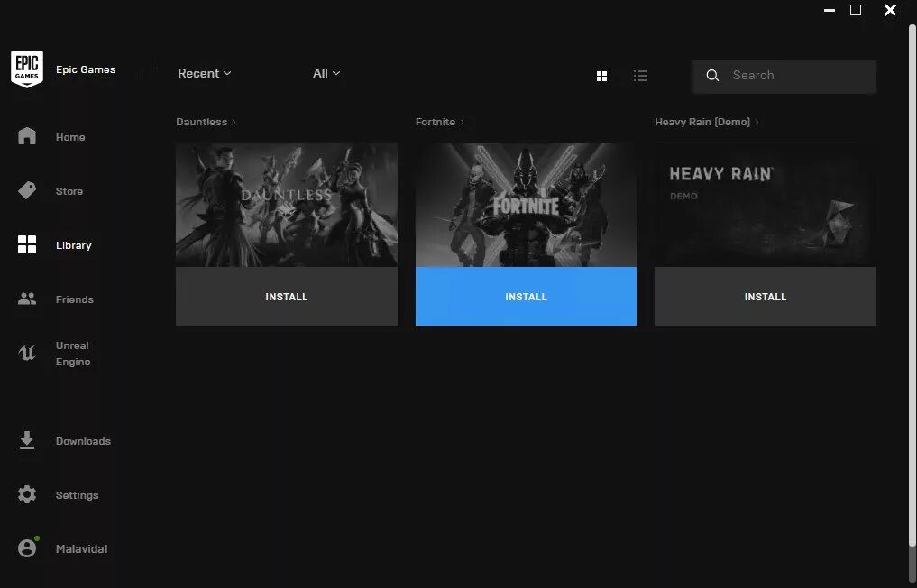Click the search magnifier icon

[x=712, y=76]
